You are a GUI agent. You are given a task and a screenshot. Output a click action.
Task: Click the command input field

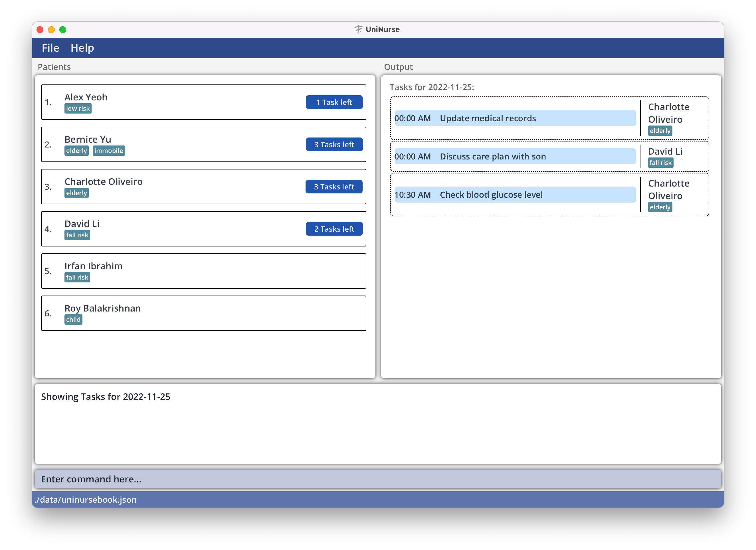pyautogui.click(x=378, y=479)
